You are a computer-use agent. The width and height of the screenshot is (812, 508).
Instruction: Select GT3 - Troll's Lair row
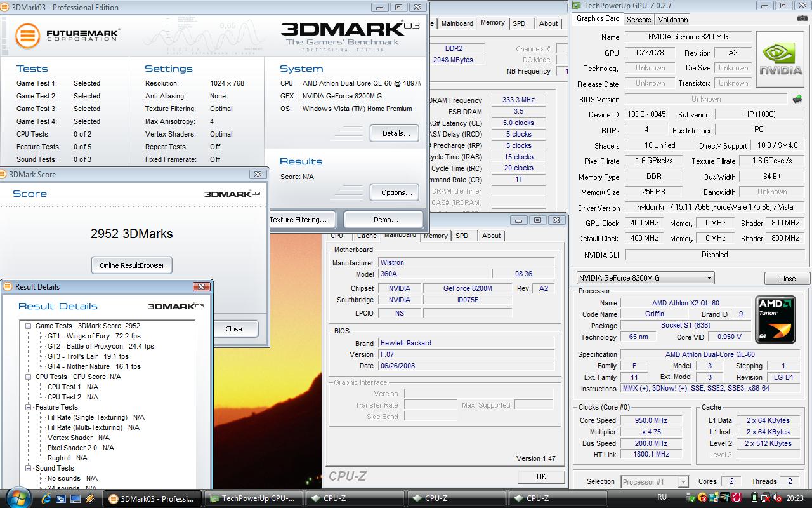[88, 356]
